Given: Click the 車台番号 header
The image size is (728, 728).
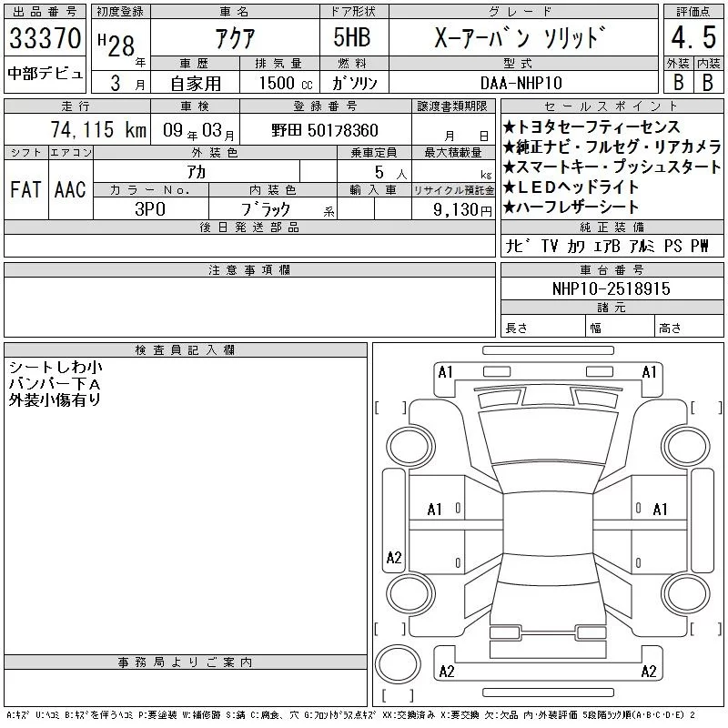Looking at the screenshot, I should (x=612, y=269).
